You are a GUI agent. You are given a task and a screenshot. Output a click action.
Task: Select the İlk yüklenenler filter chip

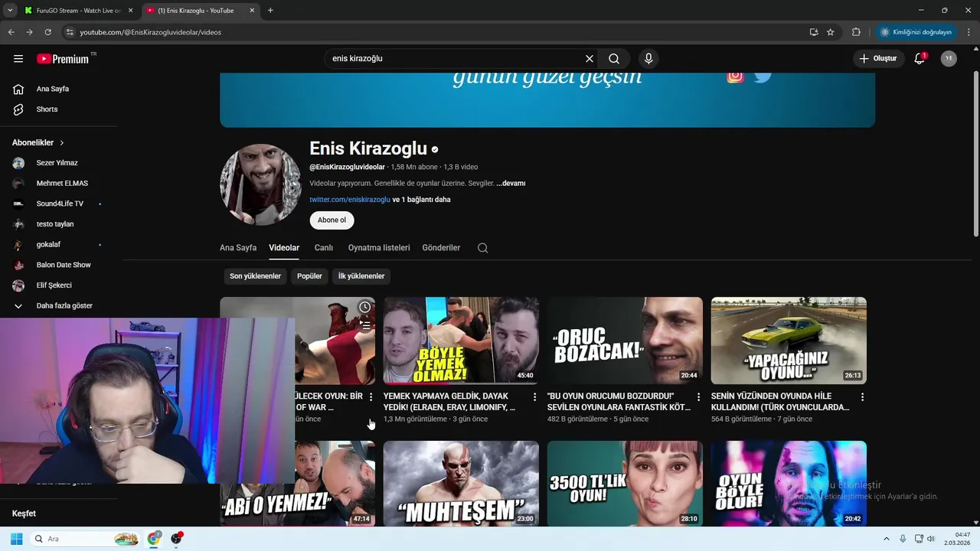(x=361, y=276)
